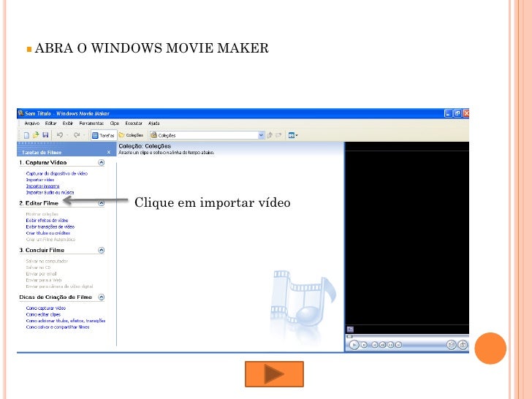Open the Redo history dropdown arrow
This screenshot has height=399, width=532.
pos(84,135)
